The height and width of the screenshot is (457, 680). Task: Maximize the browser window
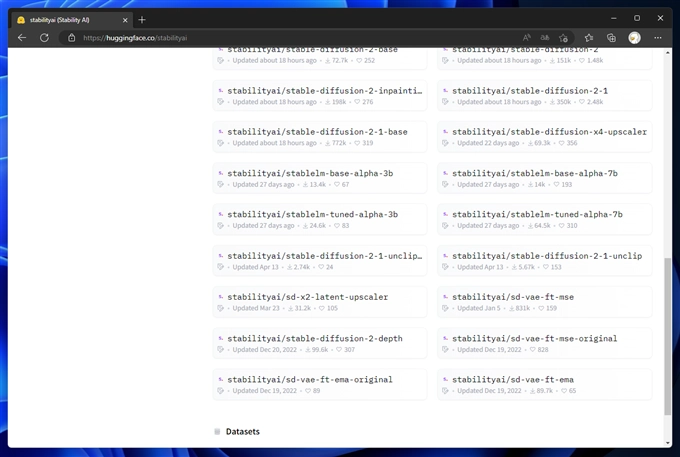point(637,18)
